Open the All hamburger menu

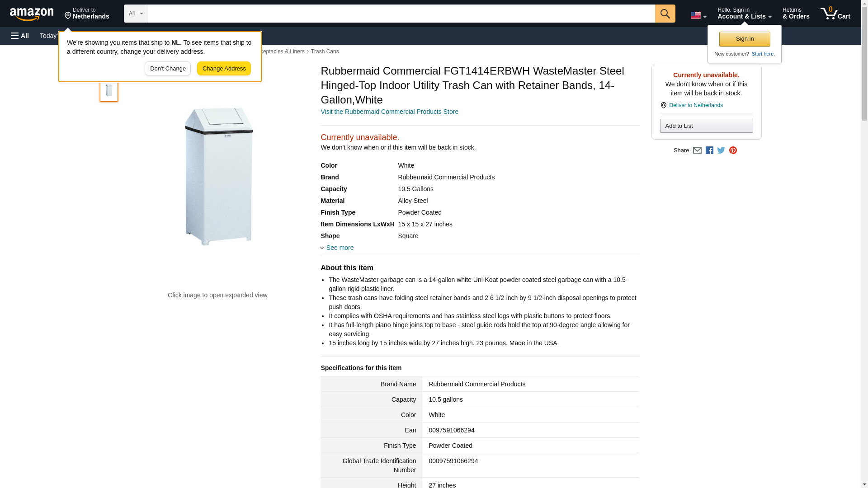[20, 36]
